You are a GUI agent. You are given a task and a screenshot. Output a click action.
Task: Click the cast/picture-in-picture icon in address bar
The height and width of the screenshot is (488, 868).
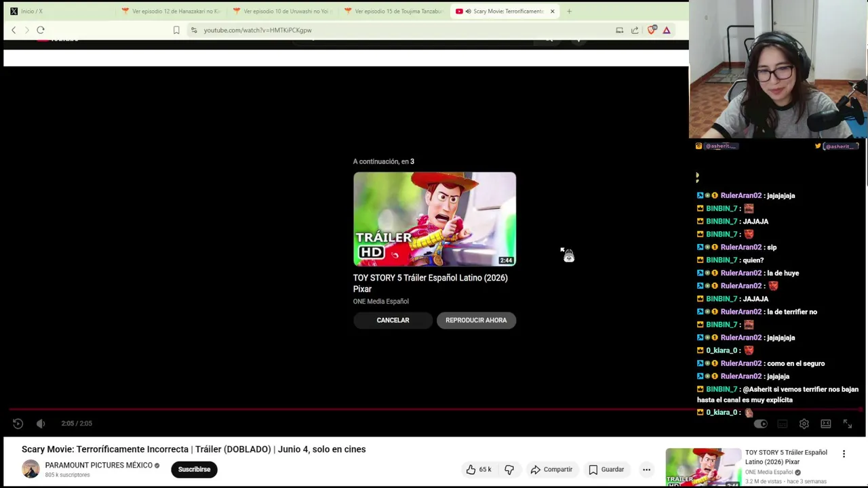619,30
